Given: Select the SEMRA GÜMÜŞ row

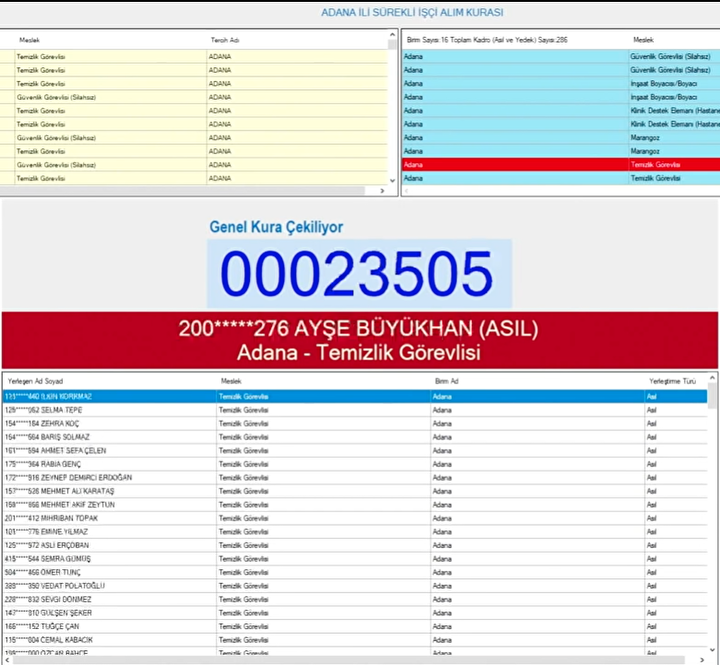Looking at the screenshot, I should click(x=355, y=558).
